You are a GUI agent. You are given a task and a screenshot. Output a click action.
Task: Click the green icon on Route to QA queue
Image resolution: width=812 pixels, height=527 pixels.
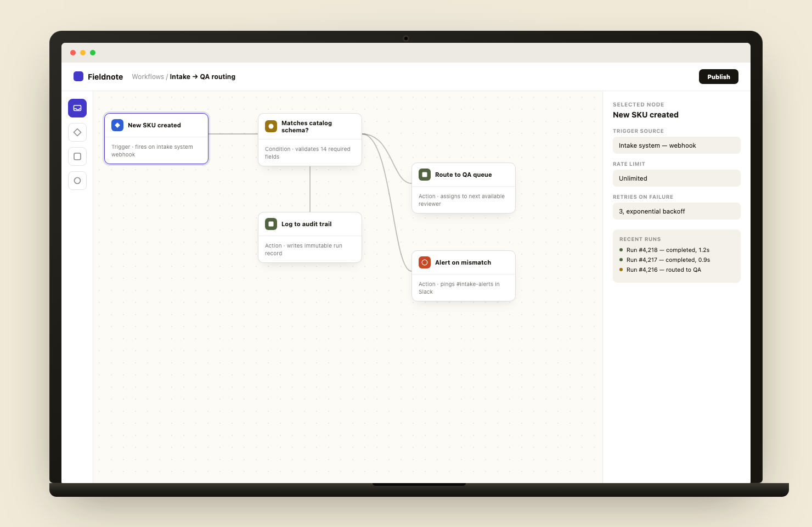tap(425, 175)
